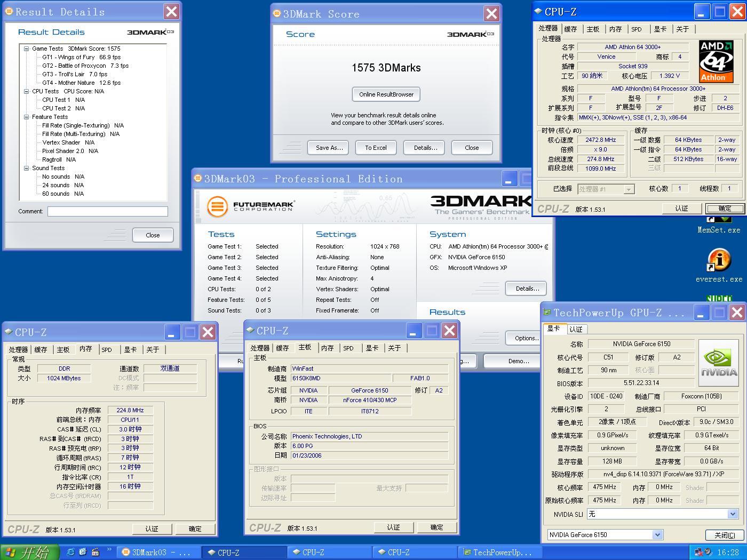Collapse the Feature Tests tree node
This screenshot has height=560, width=747.
pyautogui.click(x=26, y=117)
